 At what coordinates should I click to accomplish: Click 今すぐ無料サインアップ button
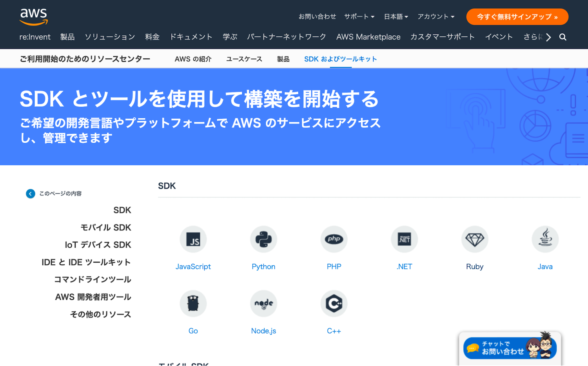point(517,17)
